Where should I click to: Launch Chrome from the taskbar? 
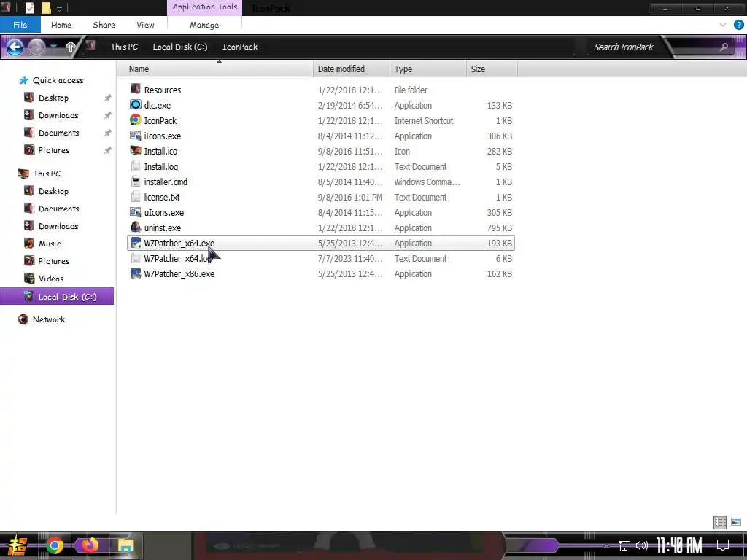[54, 545]
